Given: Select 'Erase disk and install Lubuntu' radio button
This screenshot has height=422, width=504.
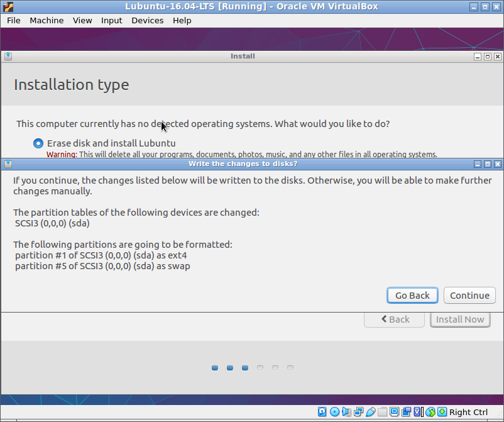Looking at the screenshot, I should click(38, 143).
